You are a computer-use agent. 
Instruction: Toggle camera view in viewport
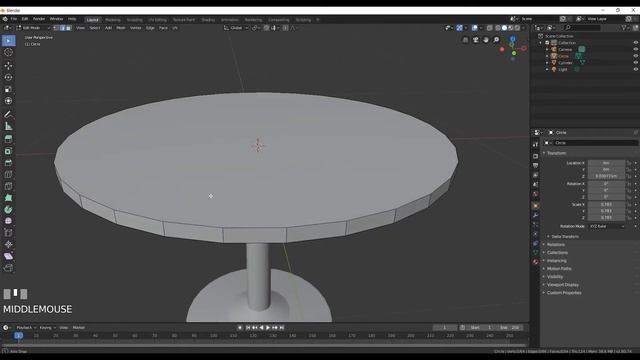click(476, 40)
